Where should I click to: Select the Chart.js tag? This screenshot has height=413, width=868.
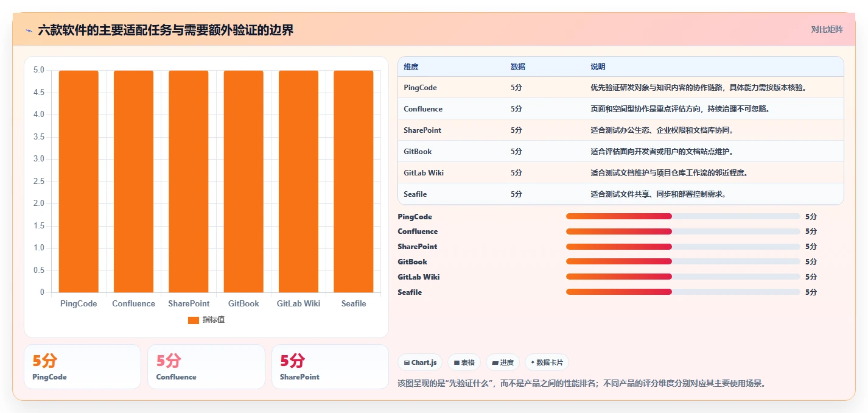pos(420,362)
